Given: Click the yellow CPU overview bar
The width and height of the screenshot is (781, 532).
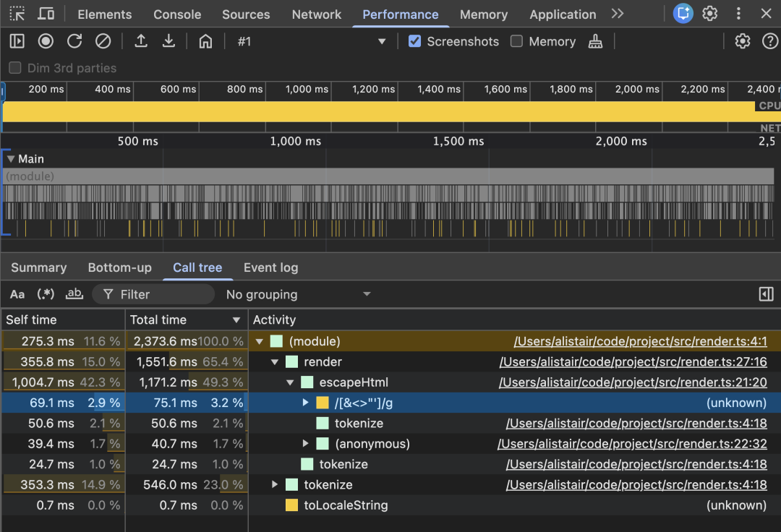Looking at the screenshot, I should point(378,111).
